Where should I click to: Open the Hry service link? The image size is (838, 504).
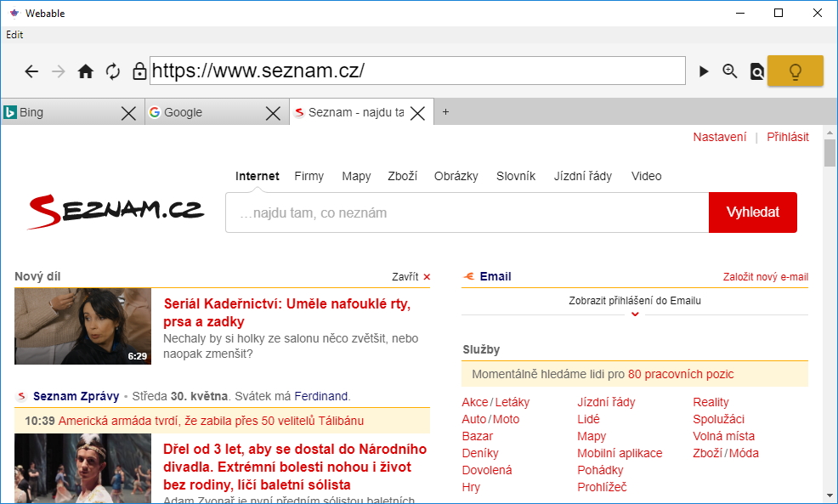point(471,488)
